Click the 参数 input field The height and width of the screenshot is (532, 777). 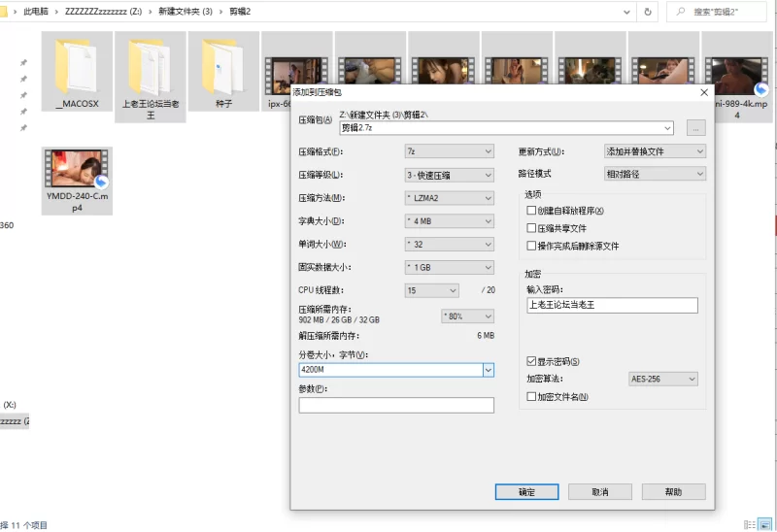[x=396, y=405]
